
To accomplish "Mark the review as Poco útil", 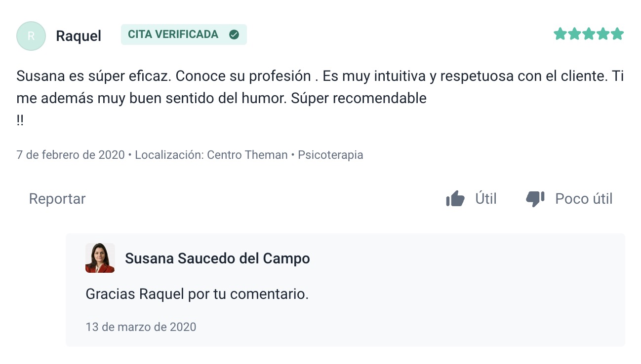I will 584,199.
